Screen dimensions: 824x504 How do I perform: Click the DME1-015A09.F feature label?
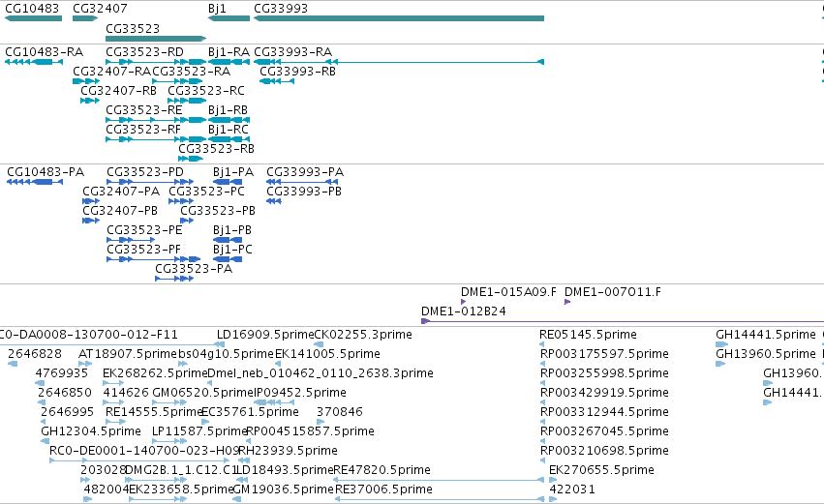click(x=508, y=292)
